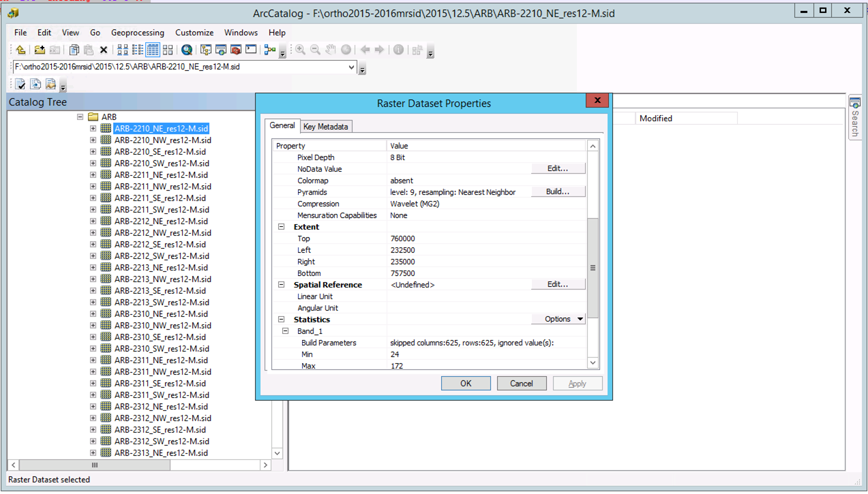
Task: Select ARB-2311_SE_res12-M.sid in Catalog Tree
Action: click(160, 384)
